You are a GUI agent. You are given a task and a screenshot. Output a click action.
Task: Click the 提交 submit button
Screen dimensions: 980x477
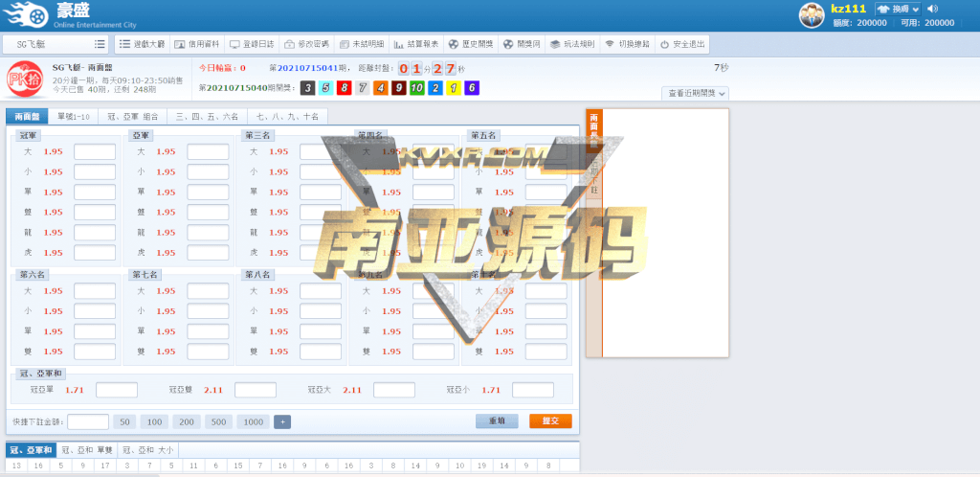tap(550, 421)
